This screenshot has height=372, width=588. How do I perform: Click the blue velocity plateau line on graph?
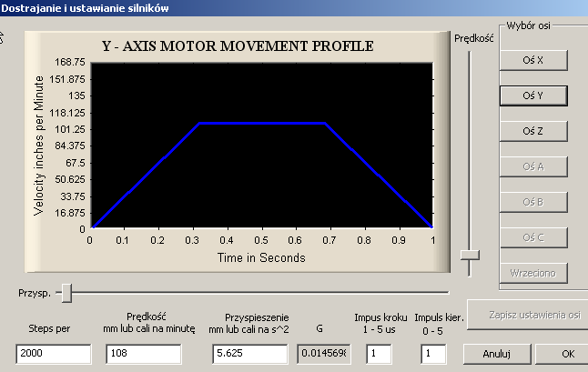pos(262,123)
